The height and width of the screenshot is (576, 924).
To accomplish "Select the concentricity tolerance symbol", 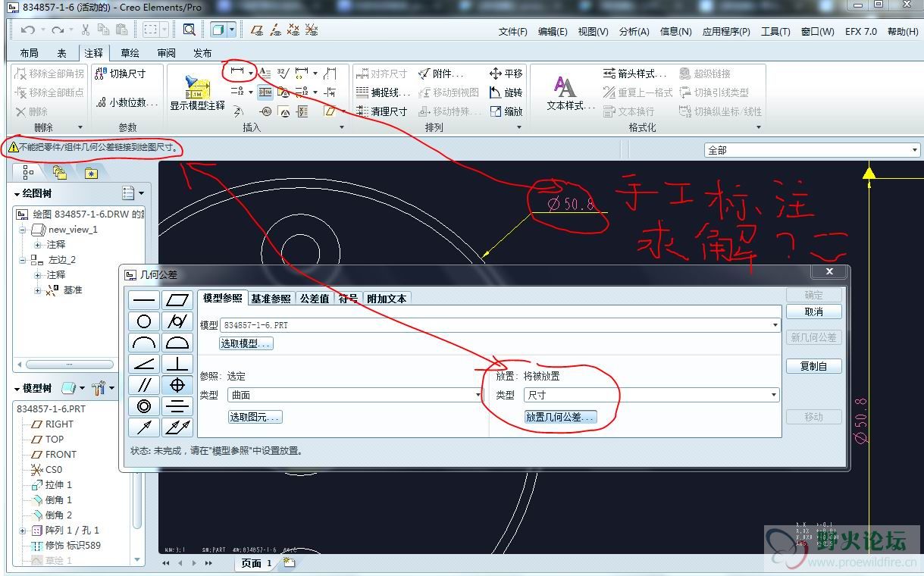I will 144,406.
